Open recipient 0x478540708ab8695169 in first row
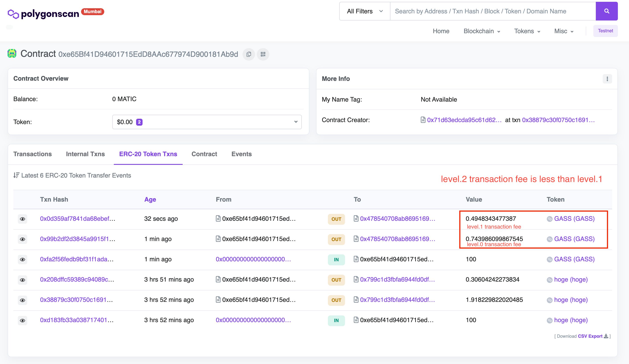The height and width of the screenshot is (364, 629). click(x=397, y=219)
